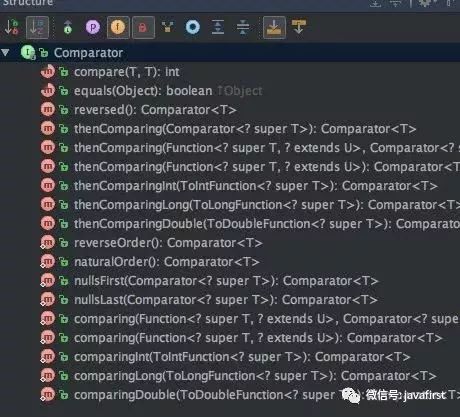This screenshot has width=460, height=417.
Task: Click the blue circle filter icon
Action: point(193,27)
